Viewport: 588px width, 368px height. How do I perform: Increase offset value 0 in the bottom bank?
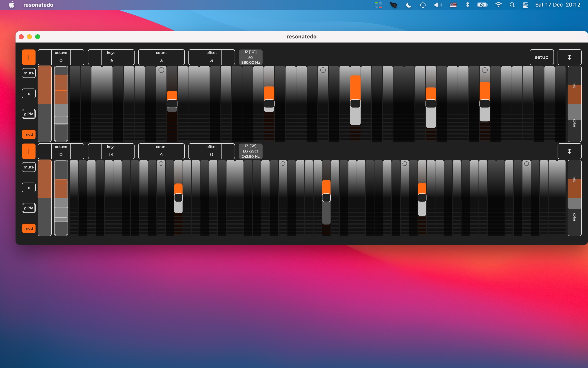coord(228,151)
